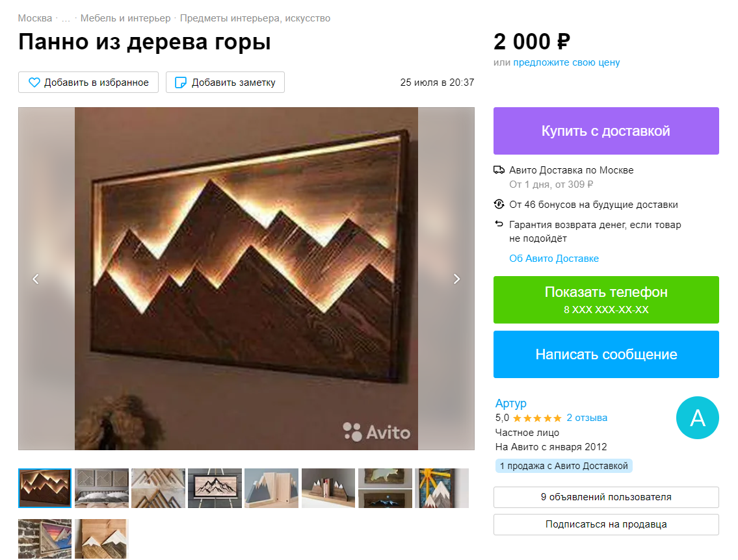Click the note icon in Добавить заметку
The height and width of the screenshot is (560, 738).
pos(181,83)
